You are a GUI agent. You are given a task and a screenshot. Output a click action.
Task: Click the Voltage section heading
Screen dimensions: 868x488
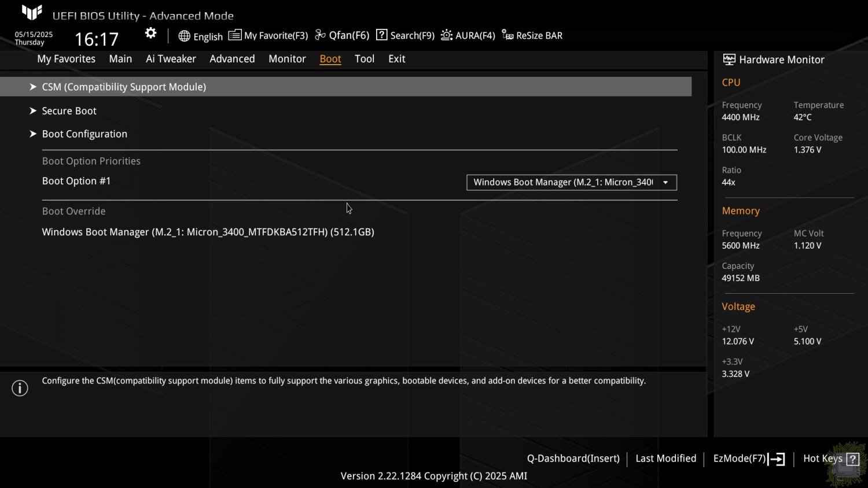pos(738,307)
